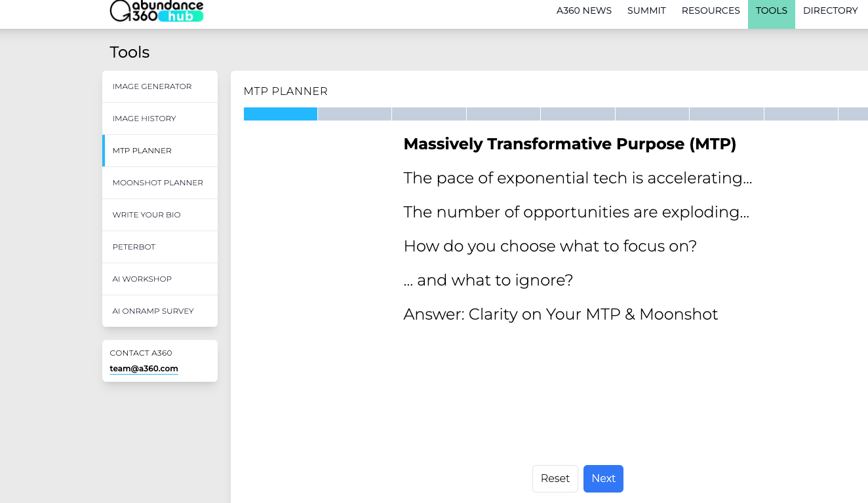
Task: Go to the SUMMIT page
Action: point(646,10)
